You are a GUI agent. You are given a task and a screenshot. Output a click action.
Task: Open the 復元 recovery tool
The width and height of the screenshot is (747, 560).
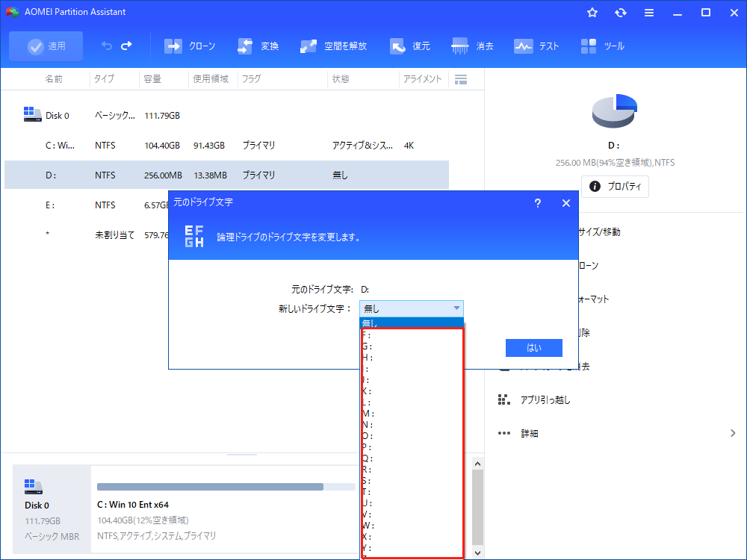[409, 46]
